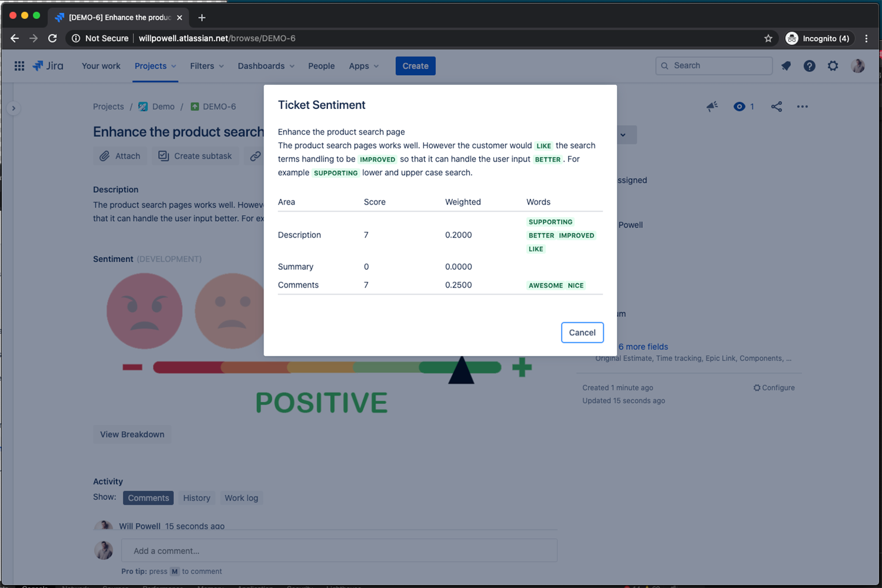Open the user profile avatar in the navbar
Screen dimensions: 882x588
point(858,66)
